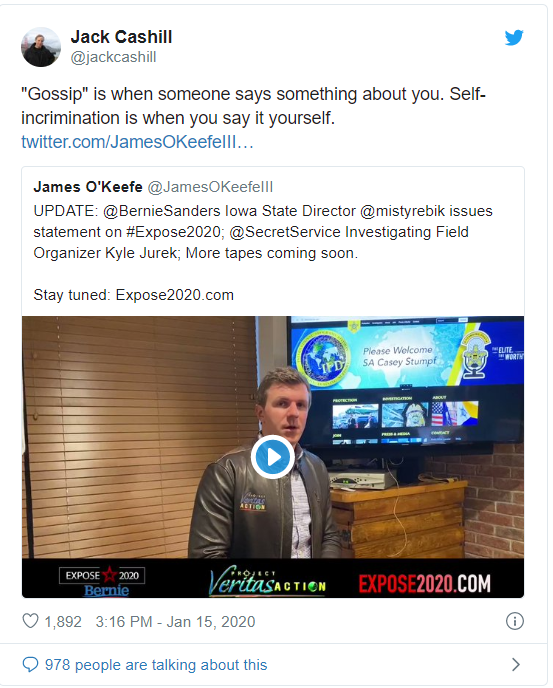This screenshot has width=553, height=688.
Task: Click the 3:16 PM - Jan 15, 2020 timestamp
Action: pos(176,622)
